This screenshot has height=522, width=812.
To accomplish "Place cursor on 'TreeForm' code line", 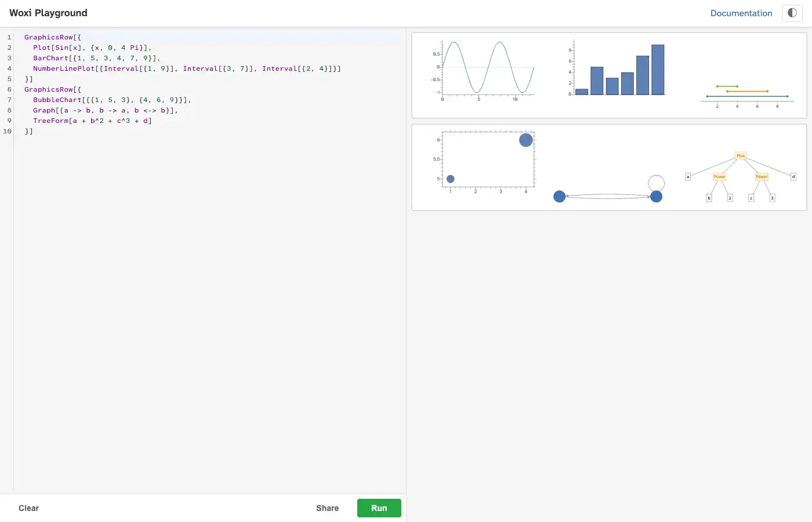I will click(92, 121).
